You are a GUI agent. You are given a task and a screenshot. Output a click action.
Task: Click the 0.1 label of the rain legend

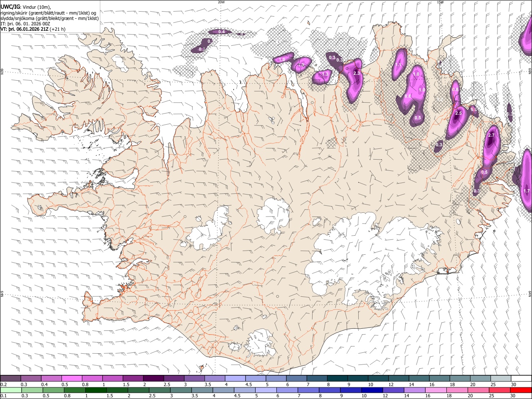pyautogui.click(x=3, y=396)
